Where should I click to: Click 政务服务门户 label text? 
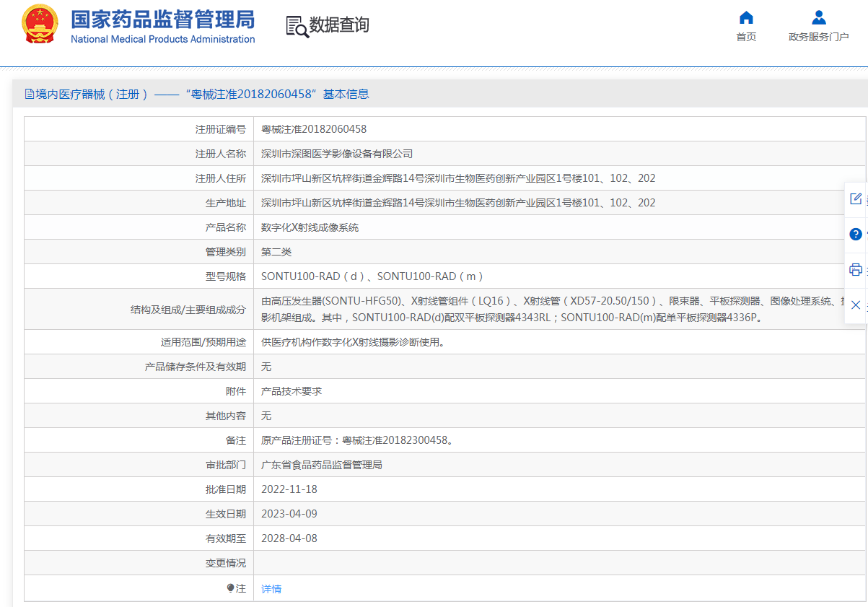pyautogui.click(x=819, y=37)
